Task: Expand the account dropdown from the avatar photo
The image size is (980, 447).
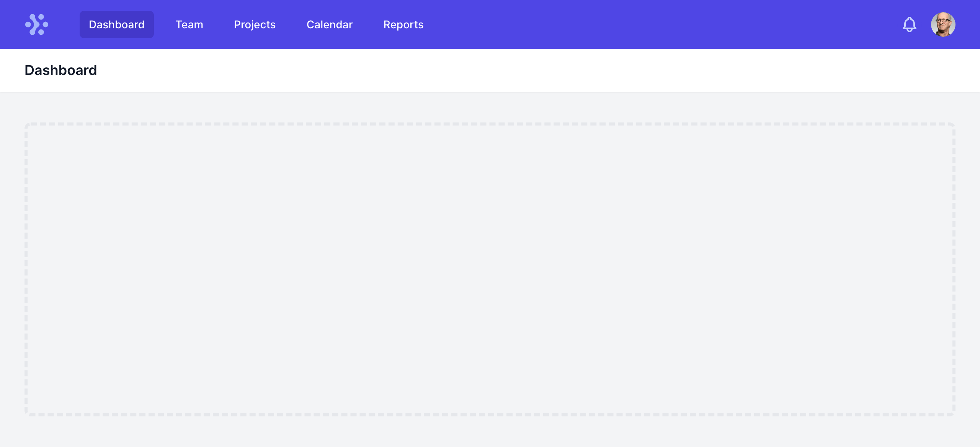Action: (943, 24)
